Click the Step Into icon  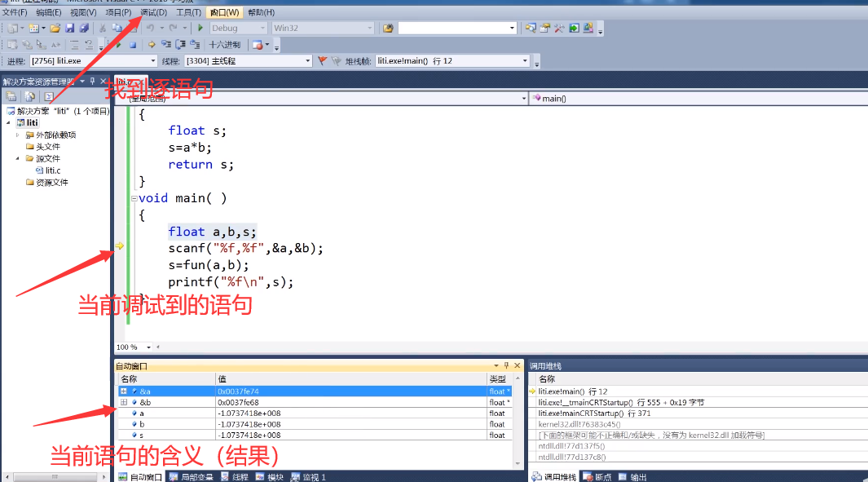click(166, 44)
